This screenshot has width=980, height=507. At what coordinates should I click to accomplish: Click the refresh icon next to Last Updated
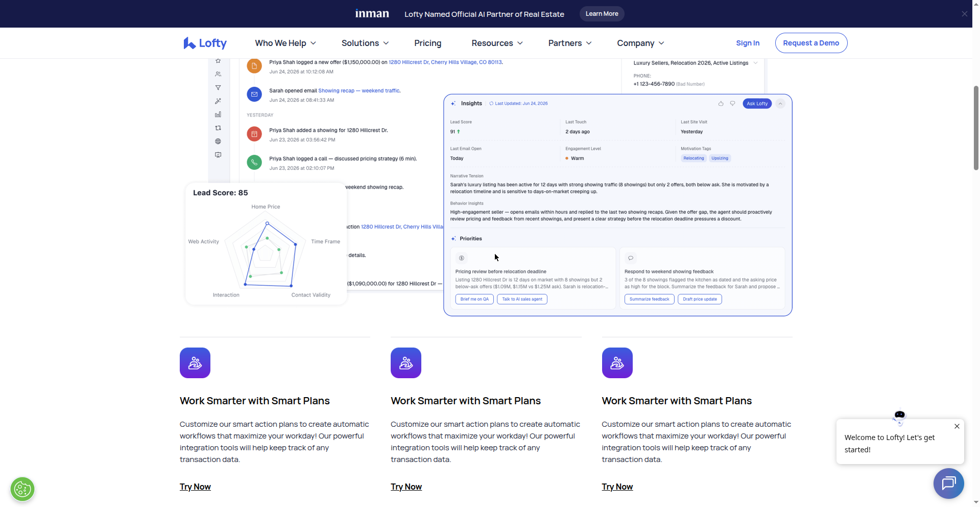[x=491, y=103]
